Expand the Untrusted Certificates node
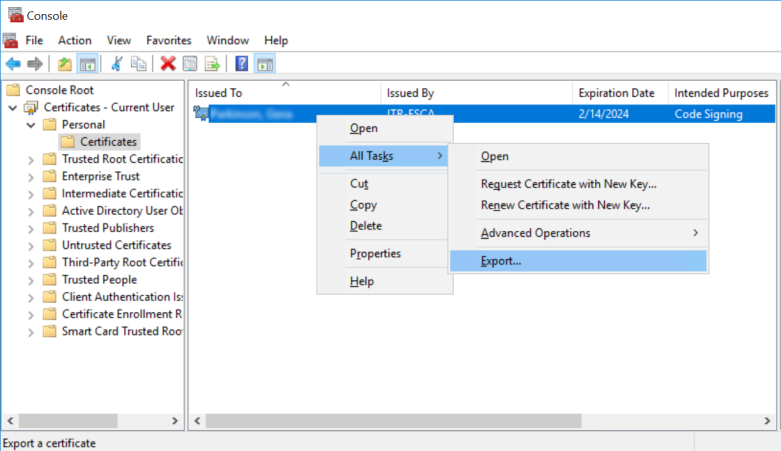Screen dimensions: 781x451 (31, 246)
